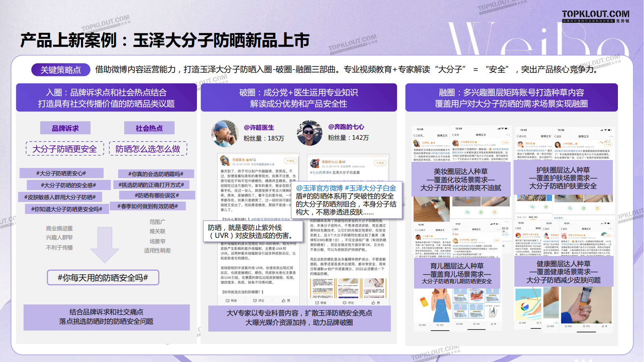Image resolution: width=644 pixels, height=362 pixels.
Task: Click the @玉泽官方微博 mention in the callout
Action: coord(319,188)
